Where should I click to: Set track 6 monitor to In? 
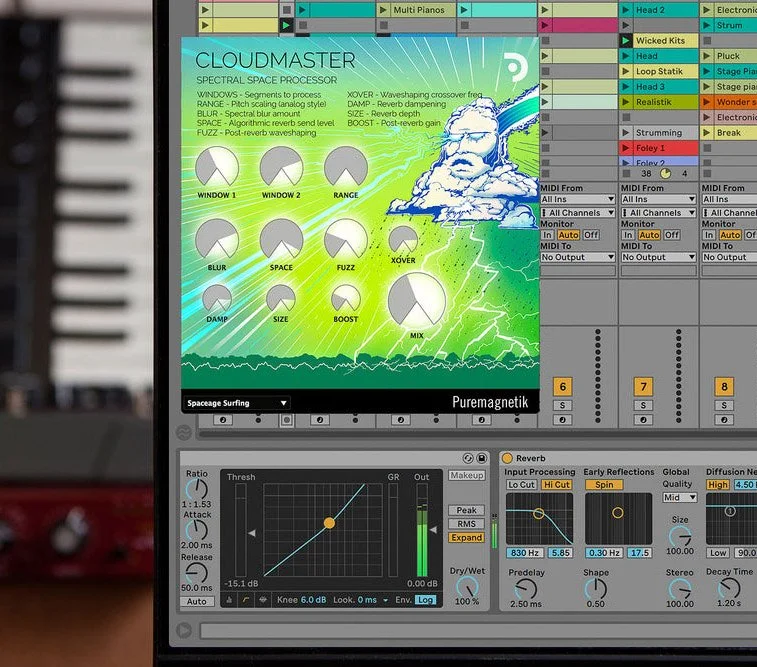click(x=547, y=235)
